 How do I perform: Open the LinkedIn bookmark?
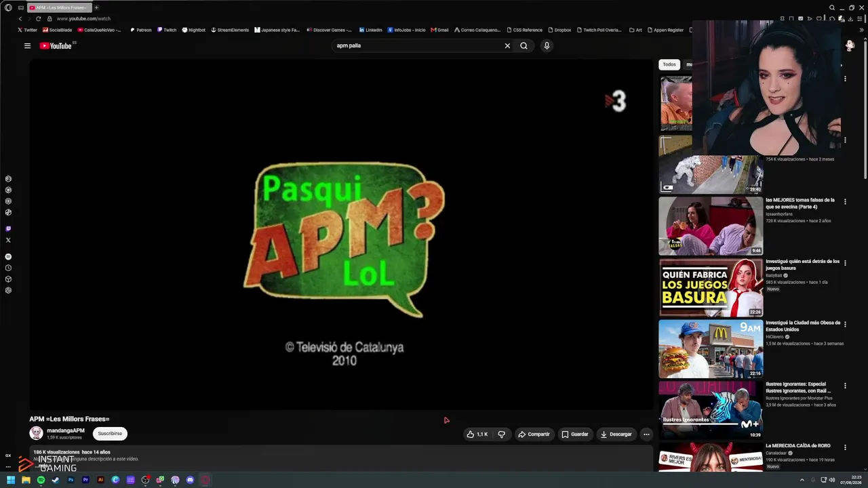[371, 30]
